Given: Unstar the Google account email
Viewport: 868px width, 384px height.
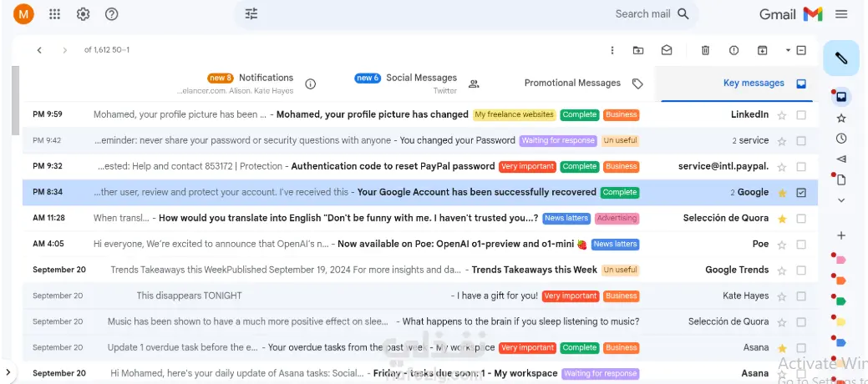Looking at the screenshot, I should pyautogui.click(x=782, y=193).
